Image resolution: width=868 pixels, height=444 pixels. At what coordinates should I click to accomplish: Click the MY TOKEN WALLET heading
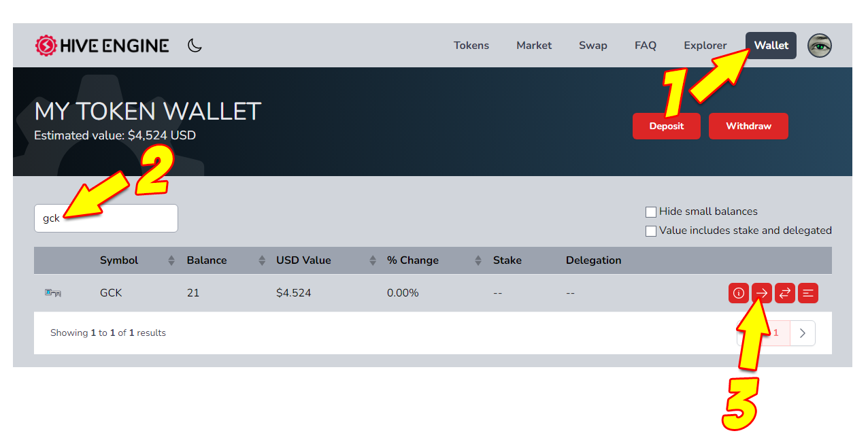(x=148, y=112)
